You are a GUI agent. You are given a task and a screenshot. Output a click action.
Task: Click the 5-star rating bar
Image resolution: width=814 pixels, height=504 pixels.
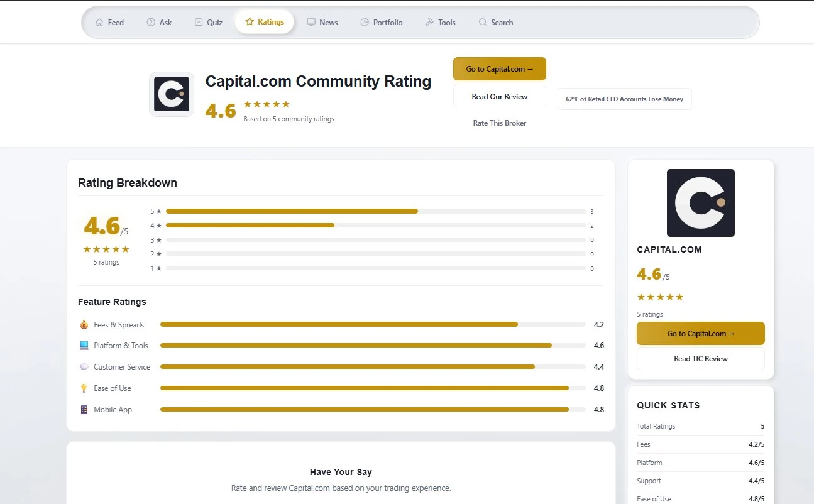376,212
